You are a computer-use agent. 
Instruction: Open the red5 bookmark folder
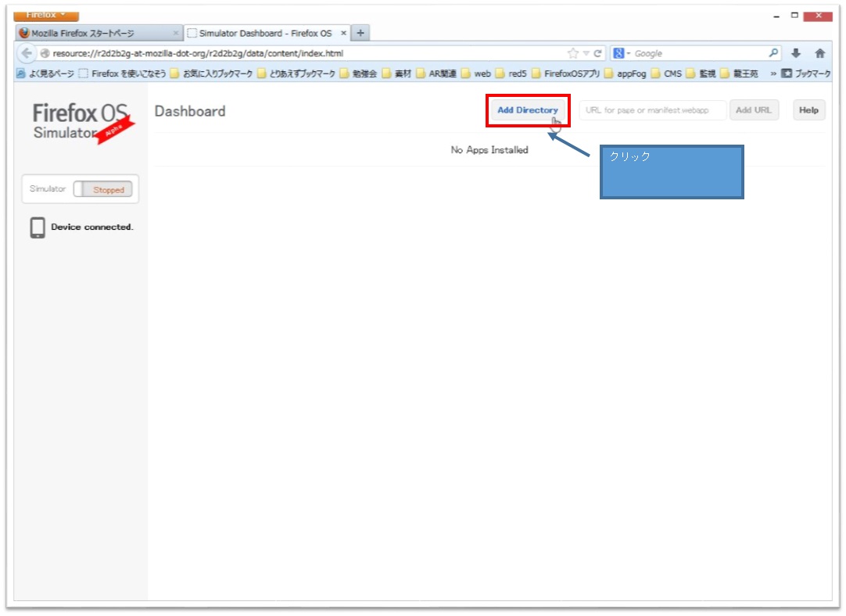(x=511, y=73)
